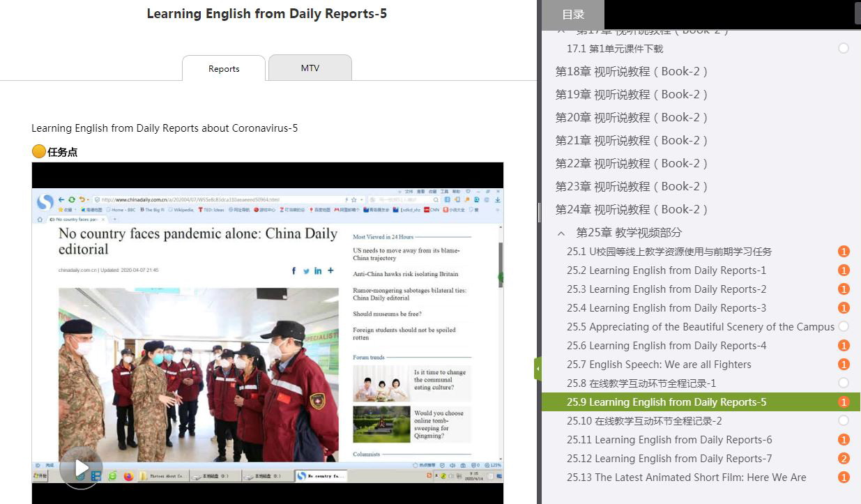
Task: Click the Facebook share icon under the editorial headline
Action: click(294, 270)
